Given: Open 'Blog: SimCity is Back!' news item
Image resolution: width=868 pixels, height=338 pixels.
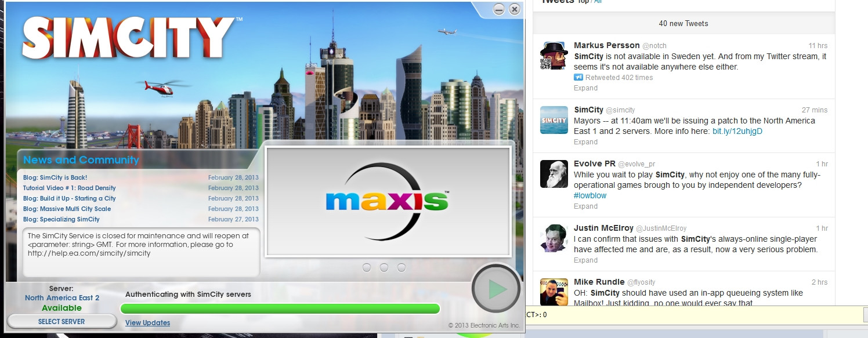Looking at the screenshot, I should tap(55, 177).
